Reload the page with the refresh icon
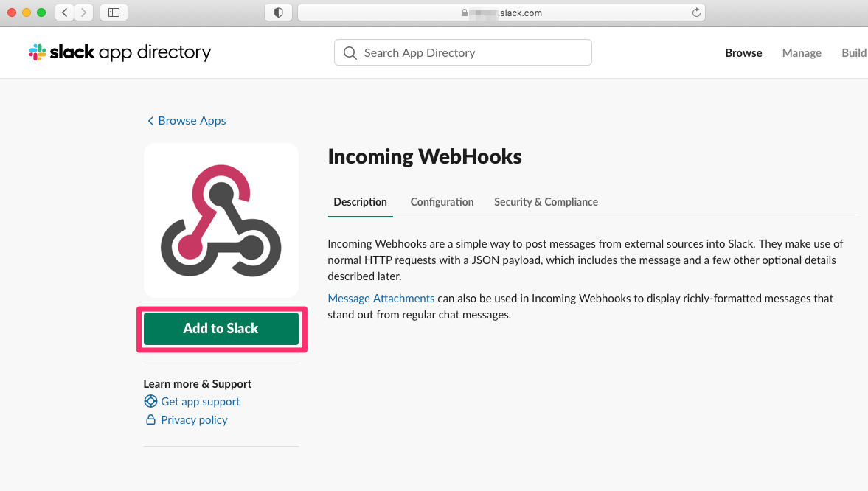The width and height of the screenshot is (868, 491). click(x=696, y=13)
